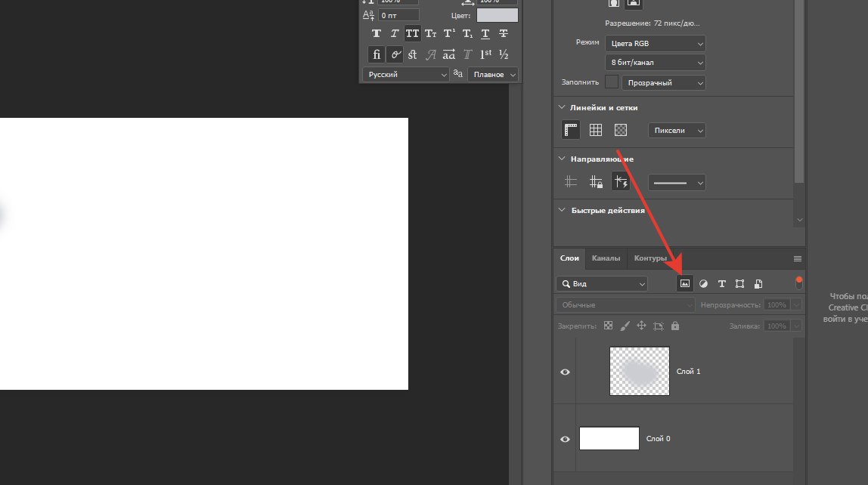Open the Русский language dropdown
The height and width of the screenshot is (485, 868).
[x=405, y=74]
